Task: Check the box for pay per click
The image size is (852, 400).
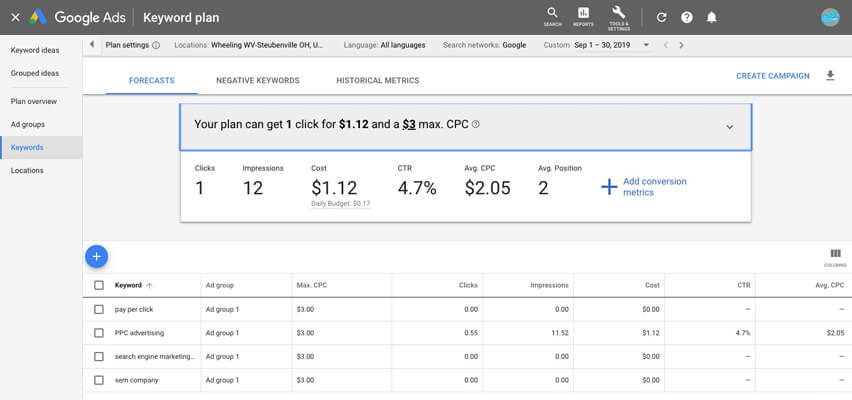Action: (x=98, y=309)
